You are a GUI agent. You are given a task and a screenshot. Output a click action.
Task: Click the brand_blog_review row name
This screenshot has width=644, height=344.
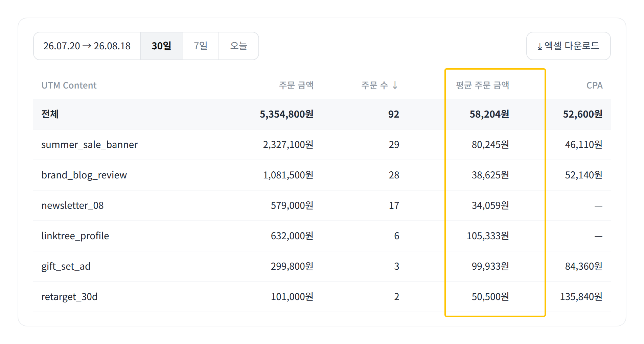click(x=84, y=175)
